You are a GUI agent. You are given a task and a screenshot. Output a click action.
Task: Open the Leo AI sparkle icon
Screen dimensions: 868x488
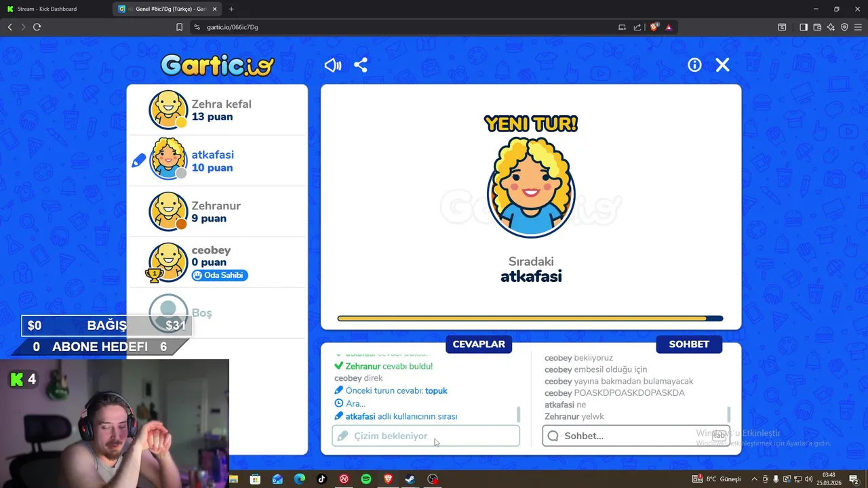831,27
